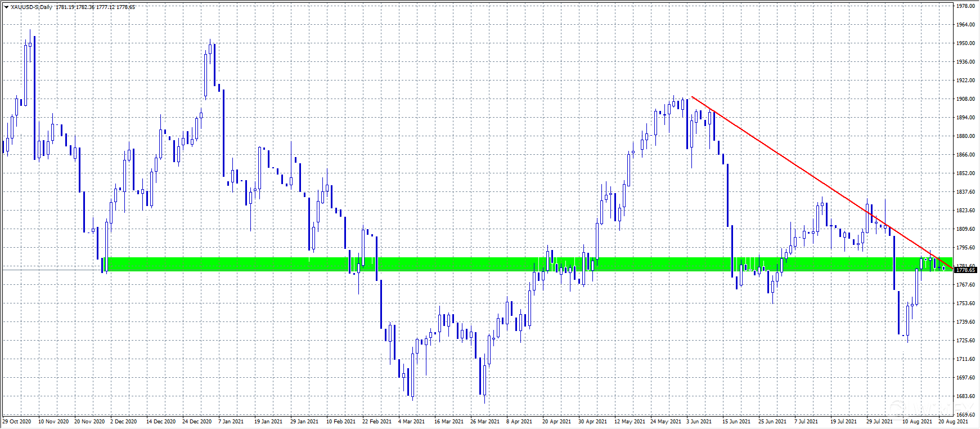This screenshot has height=429, width=980.
Task: Click the 10 Aug 2021 date label
Action: point(917,421)
